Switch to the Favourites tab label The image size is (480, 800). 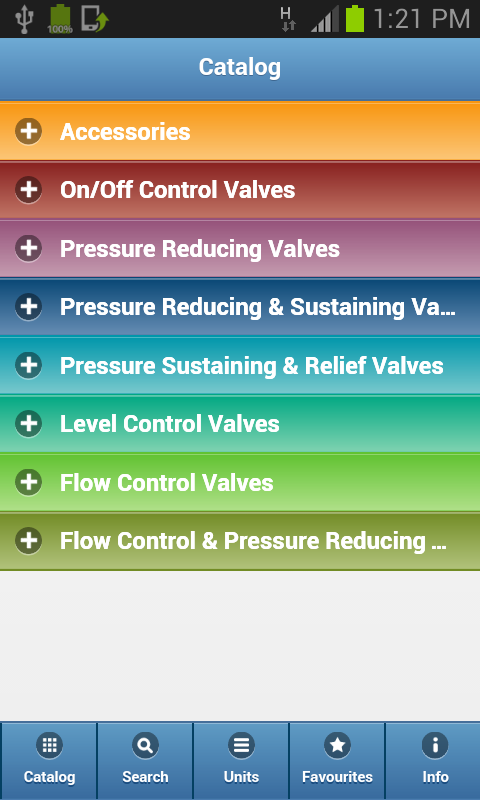tap(337, 777)
